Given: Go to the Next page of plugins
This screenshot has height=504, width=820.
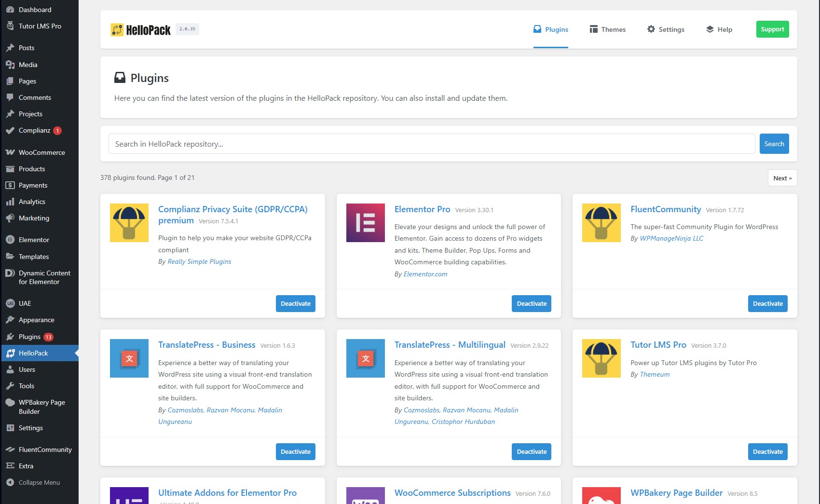Looking at the screenshot, I should [782, 178].
